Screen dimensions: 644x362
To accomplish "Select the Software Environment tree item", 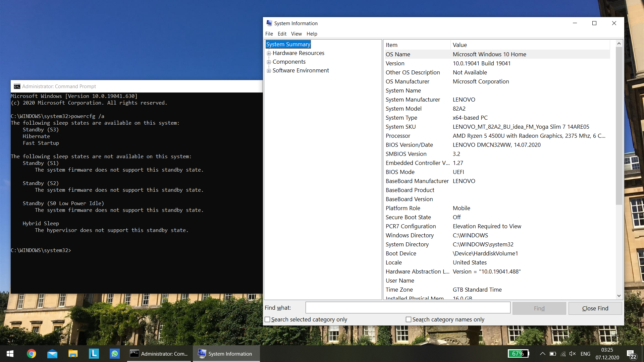I will pyautogui.click(x=301, y=70).
